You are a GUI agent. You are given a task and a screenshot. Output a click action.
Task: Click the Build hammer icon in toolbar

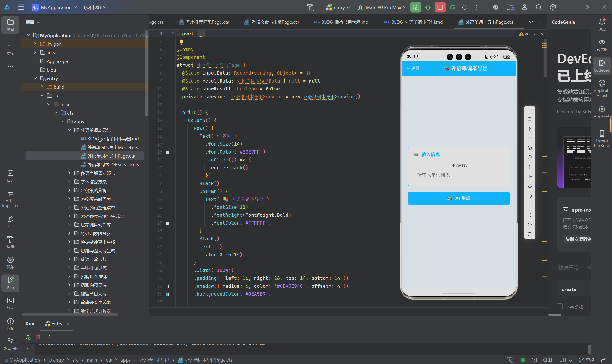310,7
